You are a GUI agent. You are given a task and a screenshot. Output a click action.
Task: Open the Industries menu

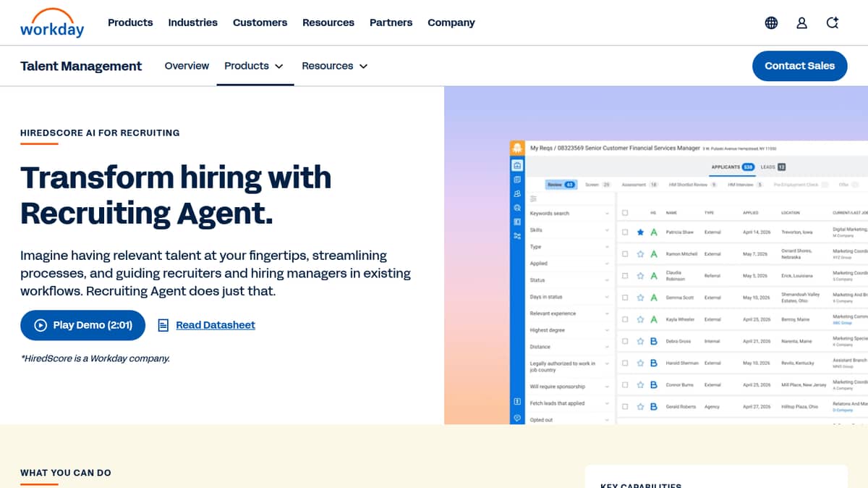pyautogui.click(x=192, y=22)
